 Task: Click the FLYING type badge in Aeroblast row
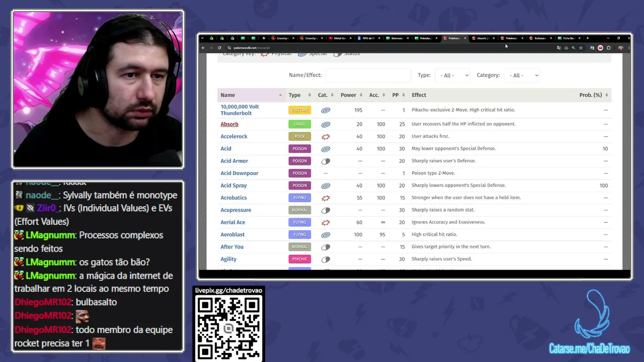click(299, 234)
